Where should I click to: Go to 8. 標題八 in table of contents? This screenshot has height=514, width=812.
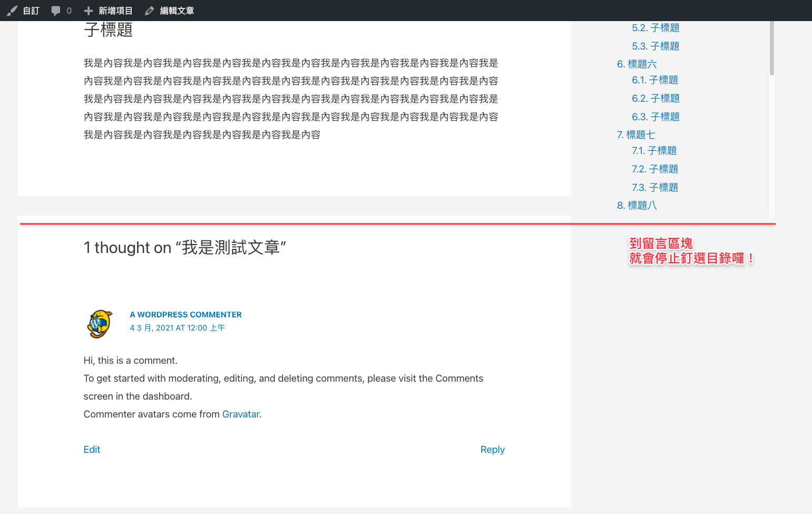coord(637,206)
